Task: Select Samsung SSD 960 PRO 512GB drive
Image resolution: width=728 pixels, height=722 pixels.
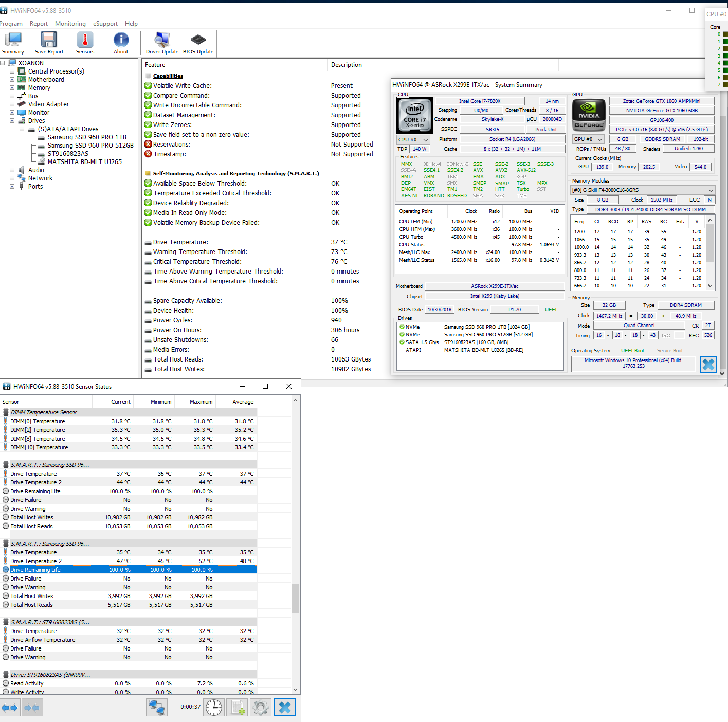Action: click(x=90, y=146)
